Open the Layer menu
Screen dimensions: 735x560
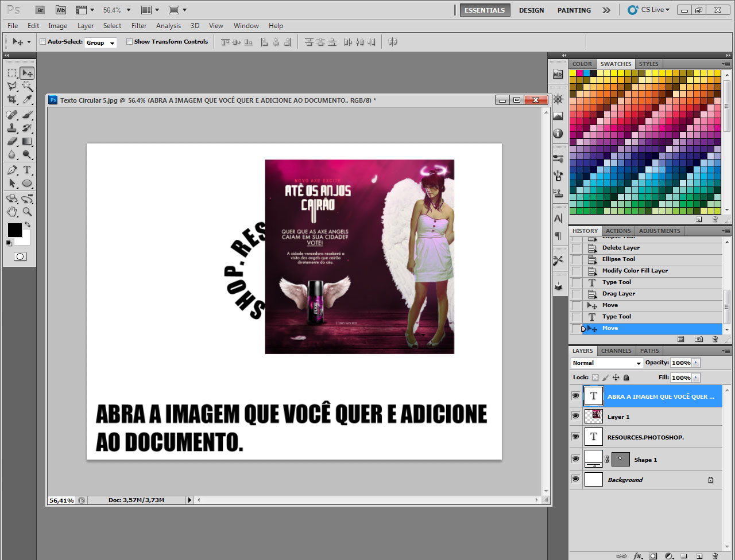86,26
